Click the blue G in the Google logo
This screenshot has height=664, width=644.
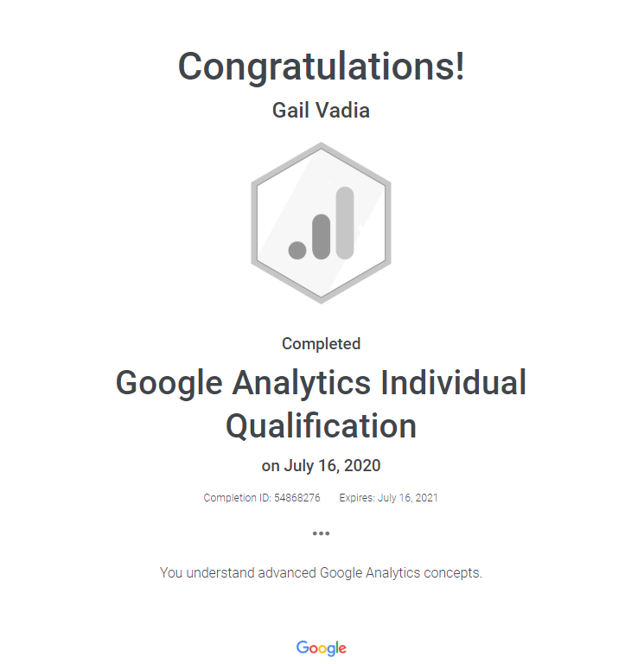(302, 647)
